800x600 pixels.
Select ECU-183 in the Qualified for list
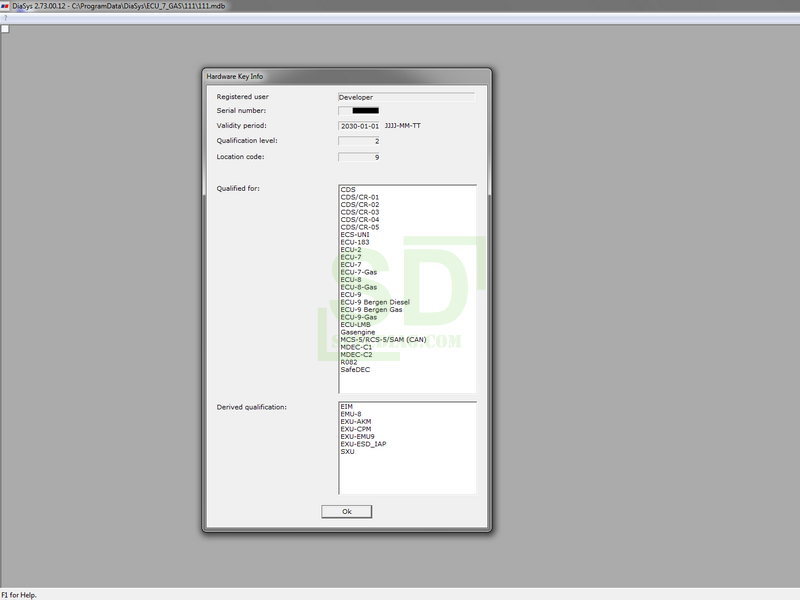click(x=355, y=242)
